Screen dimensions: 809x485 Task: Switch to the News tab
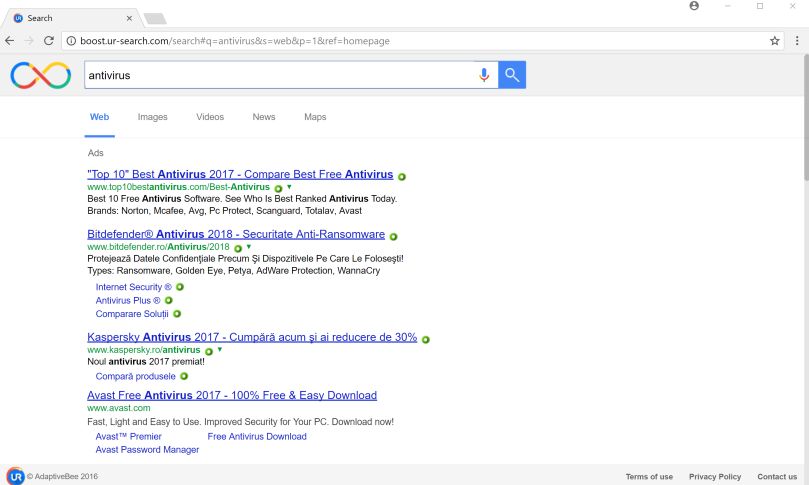click(x=264, y=117)
